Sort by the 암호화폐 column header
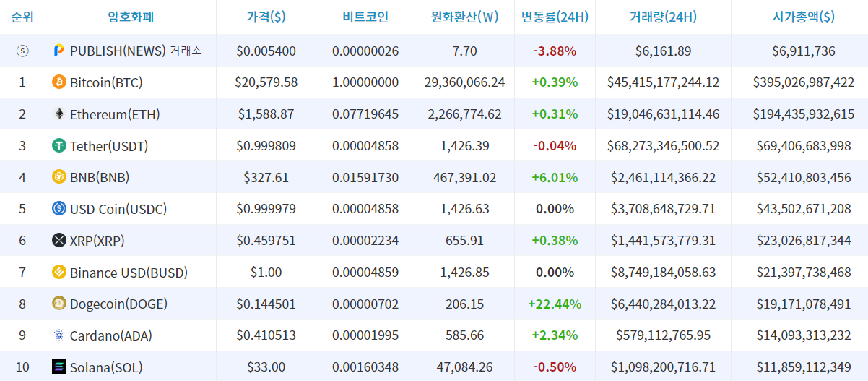868x381 pixels. click(x=131, y=17)
